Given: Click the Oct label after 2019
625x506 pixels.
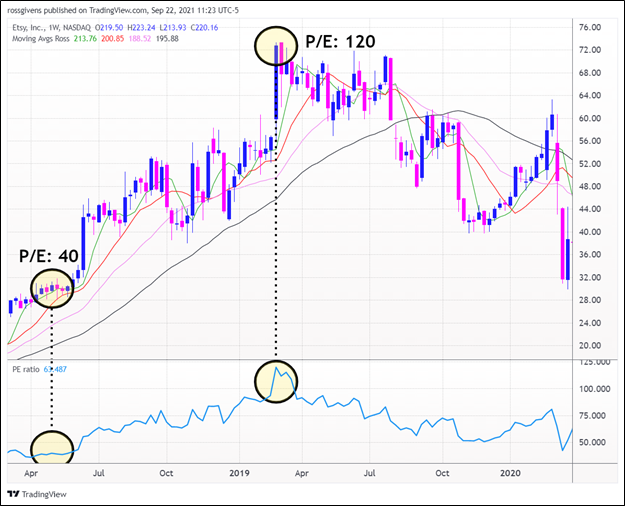Looking at the screenshot, I should pos(442,473).
